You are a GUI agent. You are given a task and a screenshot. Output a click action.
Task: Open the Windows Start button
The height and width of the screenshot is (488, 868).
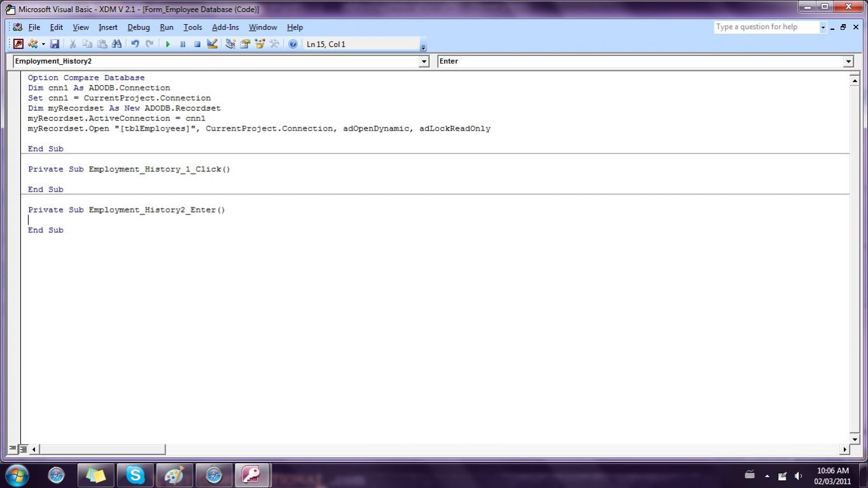click(17, 475)
